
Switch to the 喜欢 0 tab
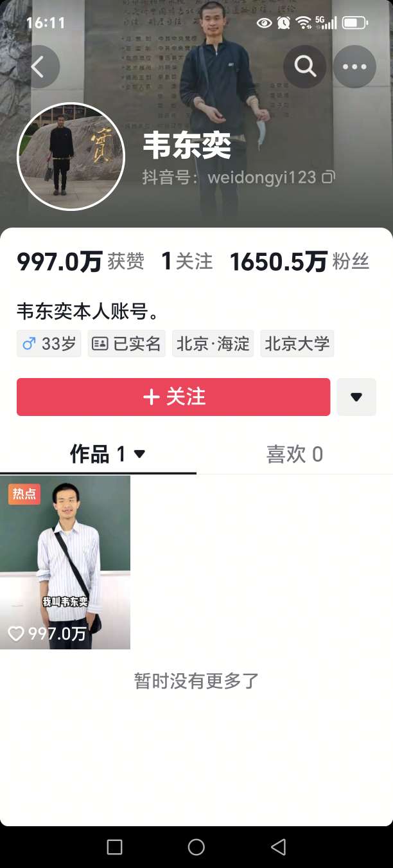(295, 455)
